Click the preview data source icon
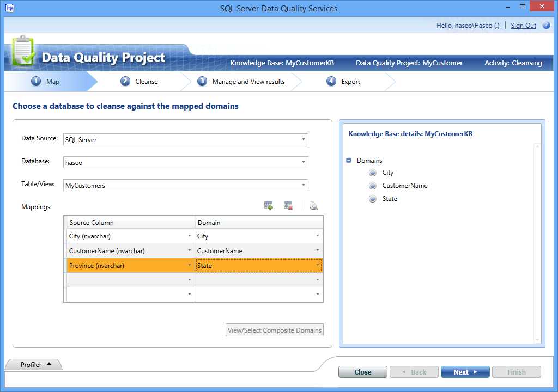The image size is (558, 392). pos(313,206)
